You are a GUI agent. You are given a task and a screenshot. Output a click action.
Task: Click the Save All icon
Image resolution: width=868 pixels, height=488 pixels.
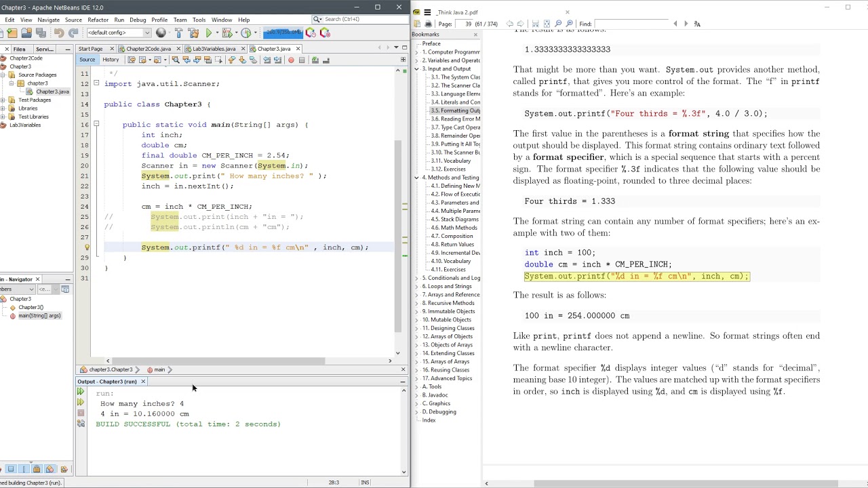click(41, 33)
